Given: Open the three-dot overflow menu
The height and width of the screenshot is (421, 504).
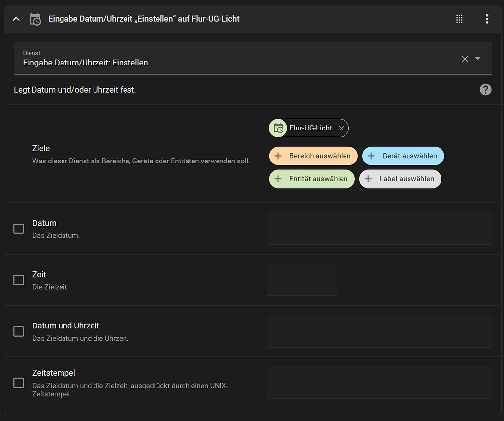Looking at the screenshot, I should [x=487, y=19].
